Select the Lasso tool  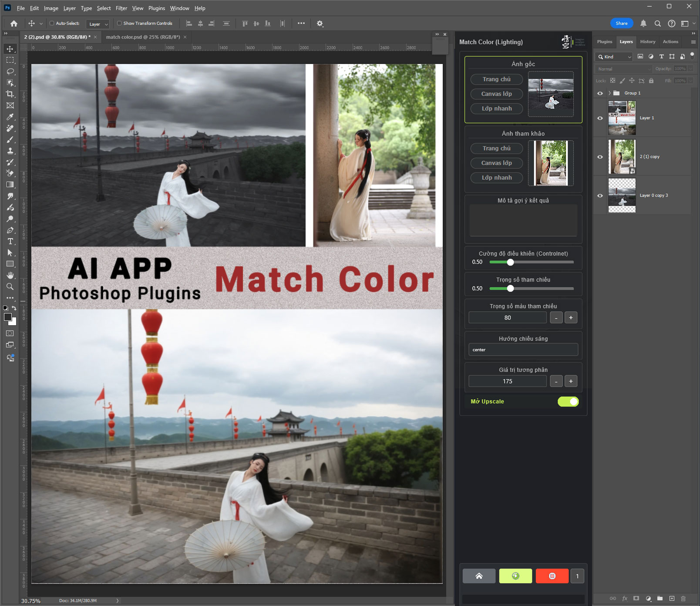[x=10, y=71]
